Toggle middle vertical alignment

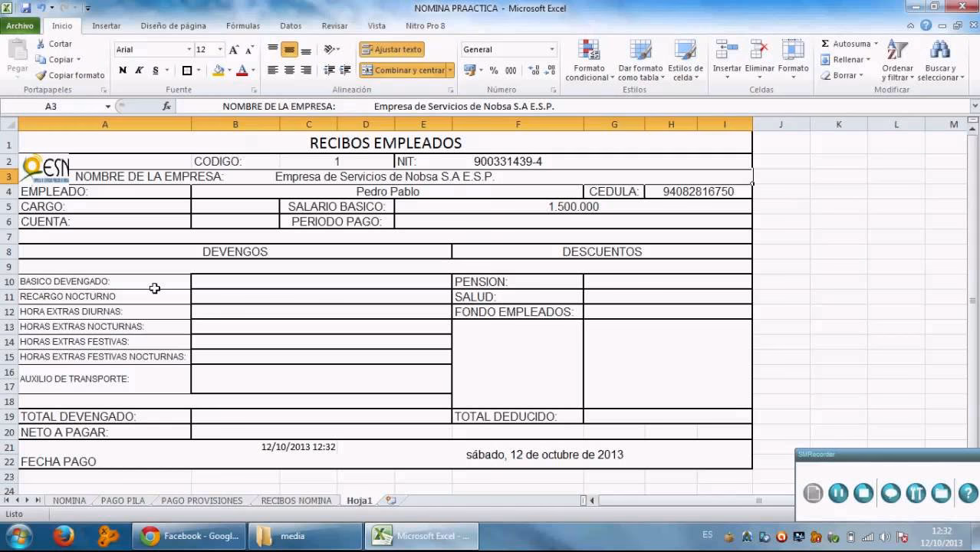tap(289, 49)
